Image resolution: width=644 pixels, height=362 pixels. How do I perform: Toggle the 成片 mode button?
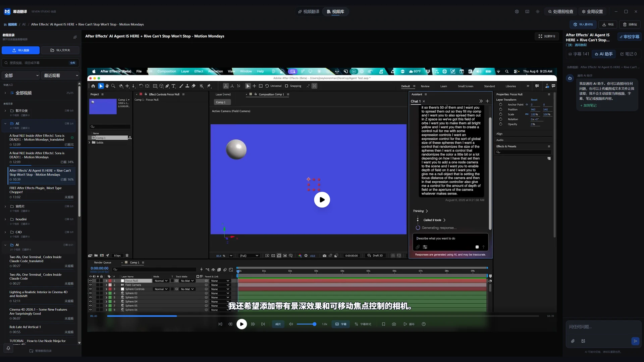click(x=278, y=324)
